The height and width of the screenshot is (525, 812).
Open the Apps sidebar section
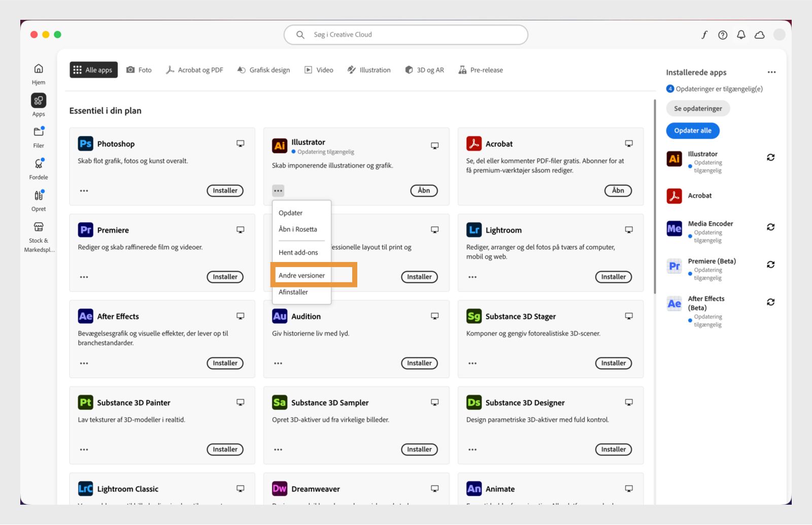(39, 106)
